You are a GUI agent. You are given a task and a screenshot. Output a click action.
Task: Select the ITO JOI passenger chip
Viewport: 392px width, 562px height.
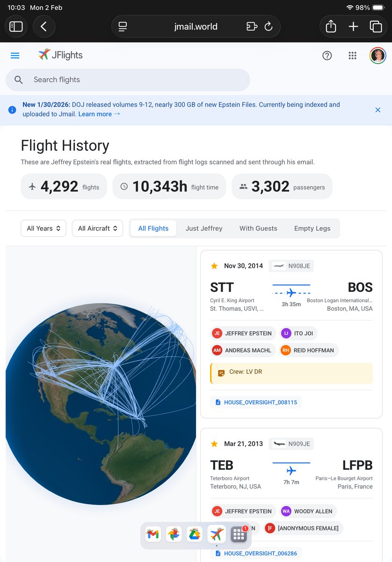coord(298,333)
